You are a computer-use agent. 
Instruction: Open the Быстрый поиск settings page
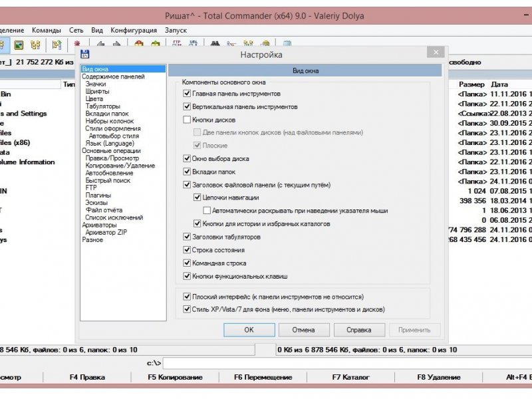[108, 181]
